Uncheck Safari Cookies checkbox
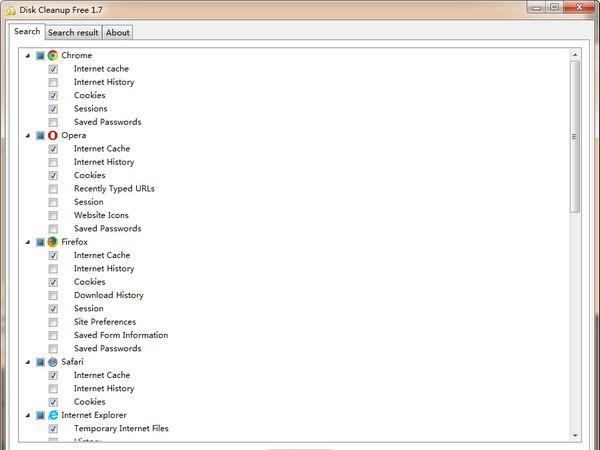This screenshot has width=600, height=450. [x=53, y=402]
